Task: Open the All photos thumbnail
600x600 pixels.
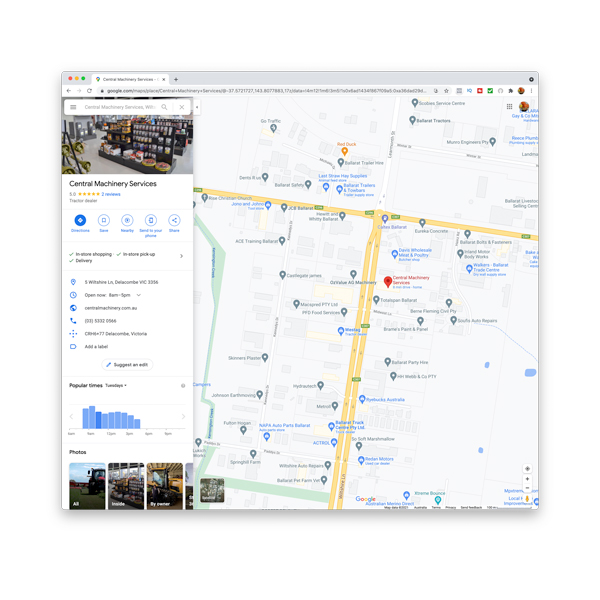Action: coord(87,486)
